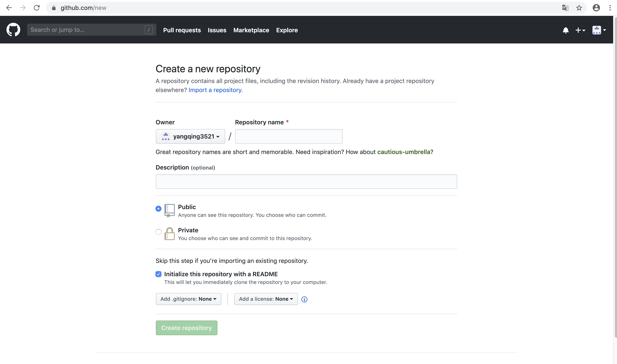The height and width of the screenshot is (364, 617).
Task: Use the suggested name cautious-umbrella
Action: [403, 152]
